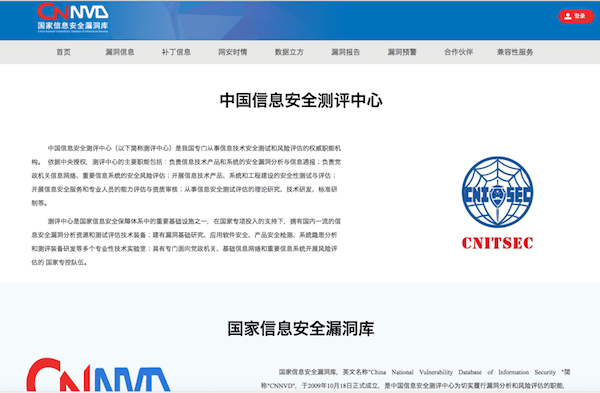
Task: Open the 漏洞信息 menu item
Action: pos(120,52)
